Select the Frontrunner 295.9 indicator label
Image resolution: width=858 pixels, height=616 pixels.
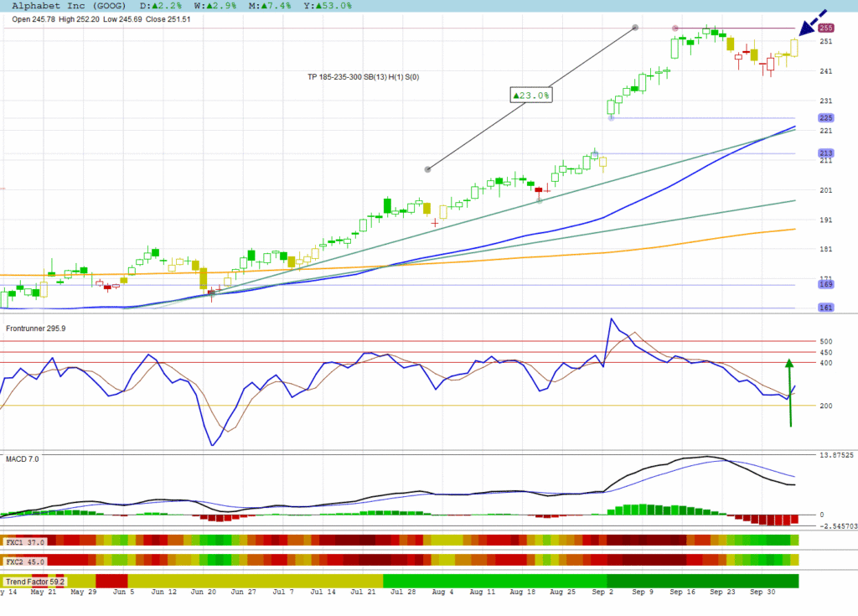coord(35,329)
